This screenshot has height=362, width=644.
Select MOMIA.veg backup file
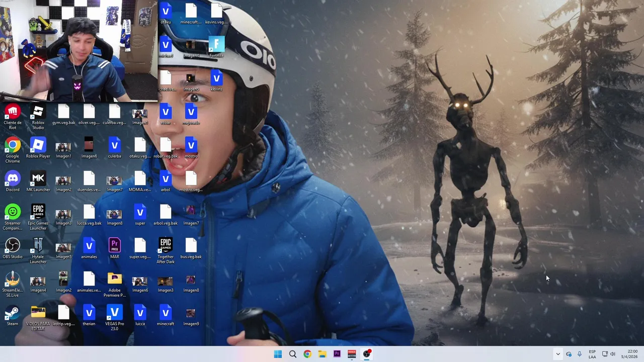tap(140, 182)
